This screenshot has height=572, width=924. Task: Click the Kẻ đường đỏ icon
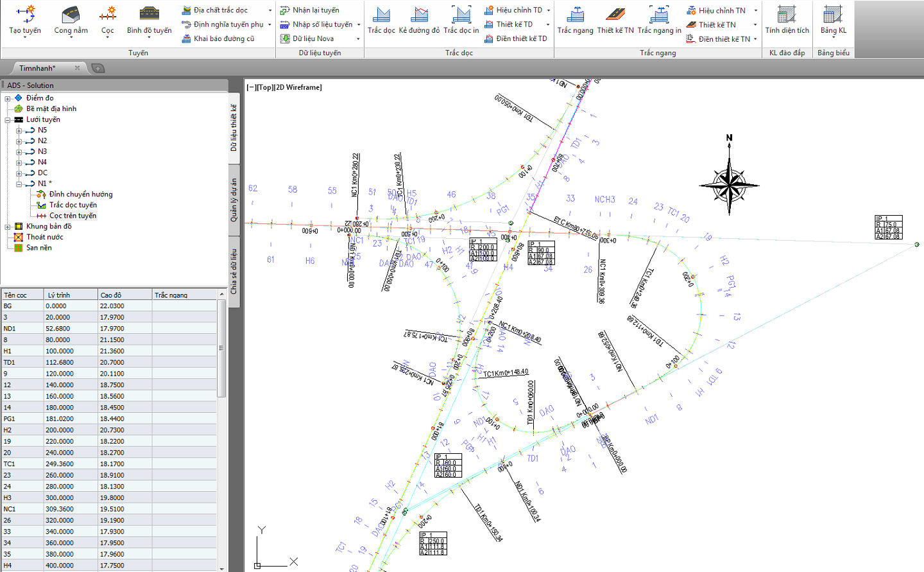(419, 14)
